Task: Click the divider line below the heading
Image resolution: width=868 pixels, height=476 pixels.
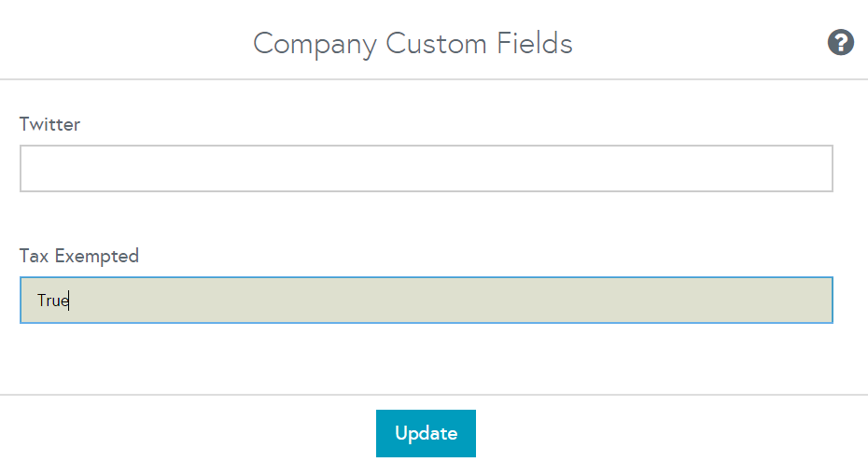Action: [434, 79]
